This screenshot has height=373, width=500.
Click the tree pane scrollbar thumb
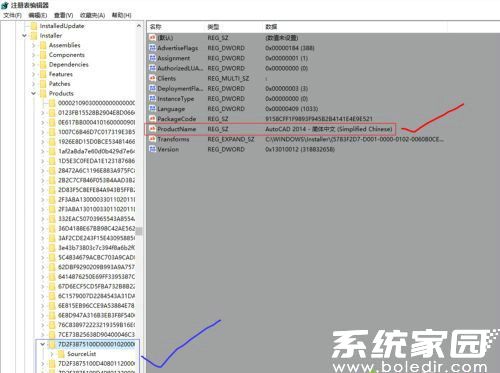[139, 231]
